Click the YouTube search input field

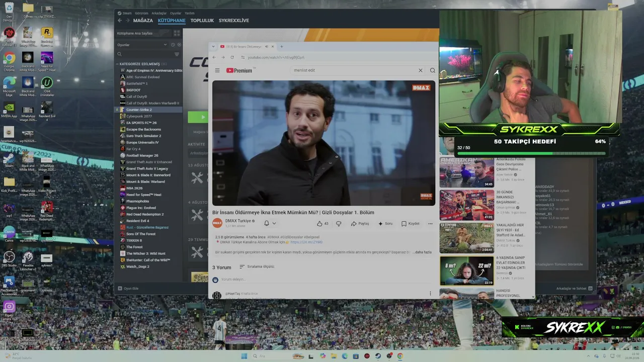355,70
